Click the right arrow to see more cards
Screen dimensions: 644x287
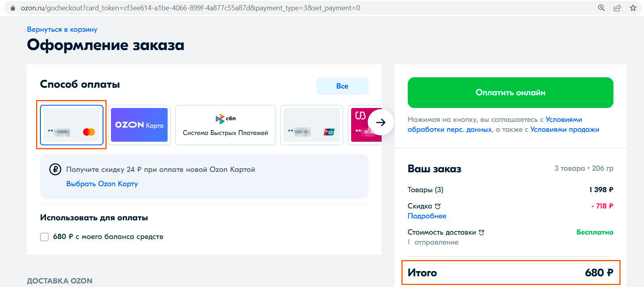381,122
